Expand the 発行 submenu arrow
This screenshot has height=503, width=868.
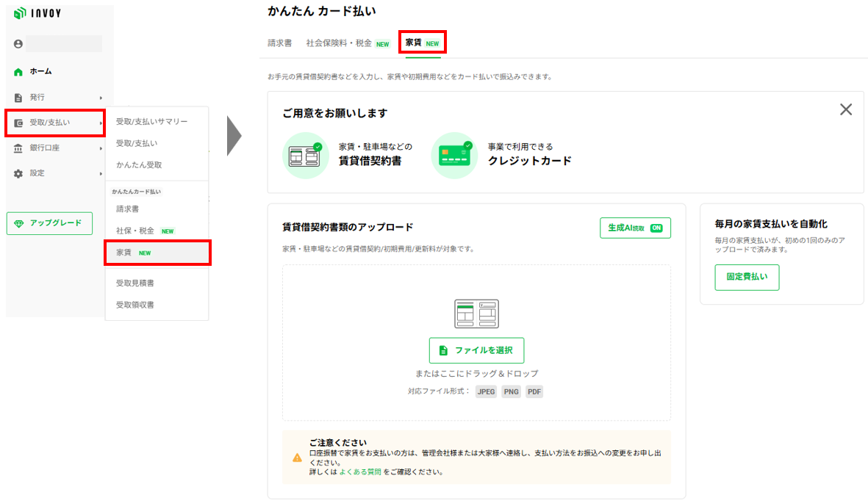pos(101,98)
